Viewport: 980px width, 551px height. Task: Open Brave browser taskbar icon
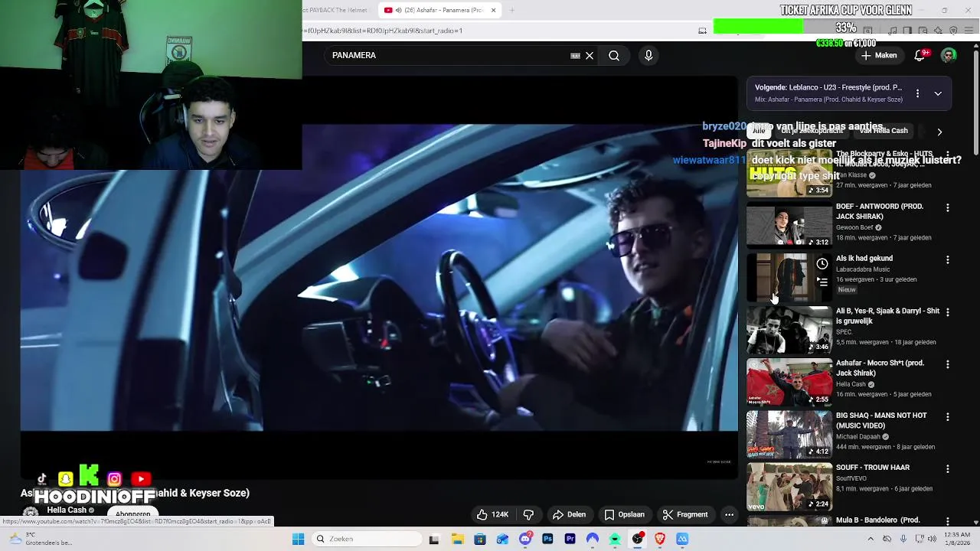click(x=660, y=539)
